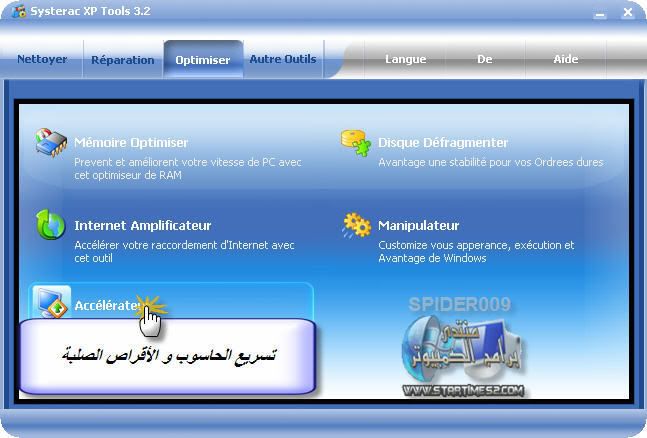The height and width of the screenshot is (438, 647).
Task: Minimize the Systerac XP Tools window
Action: [x=600, y=13]
